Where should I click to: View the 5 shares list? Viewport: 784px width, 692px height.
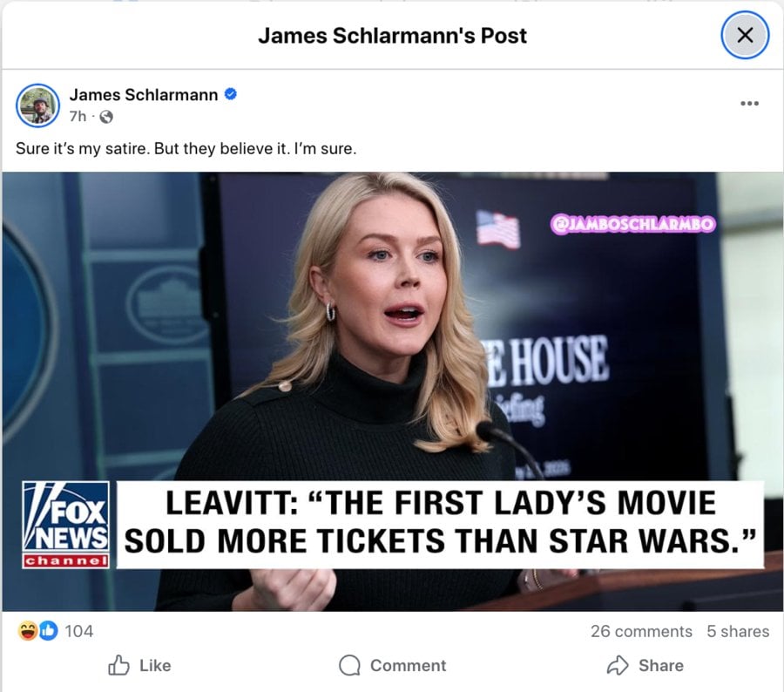point(738,632)
